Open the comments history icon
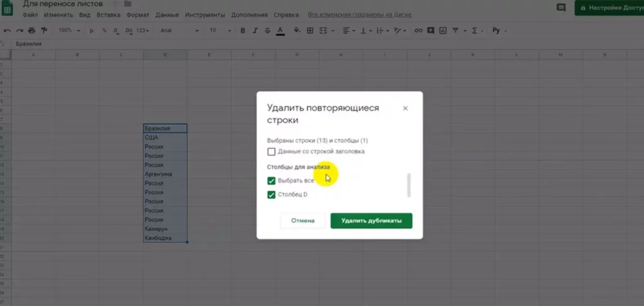The width and height of the screenshot is (644, 306). click(x=561, y=8)
